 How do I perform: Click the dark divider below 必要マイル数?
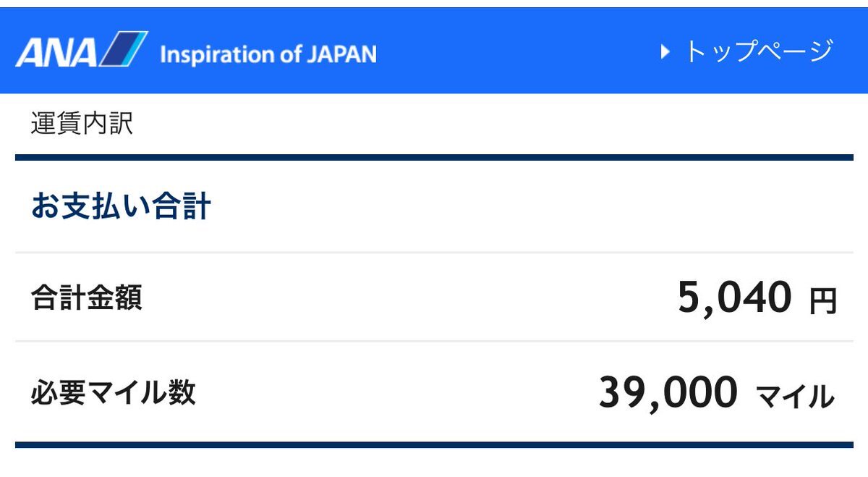tap(434, 444)
